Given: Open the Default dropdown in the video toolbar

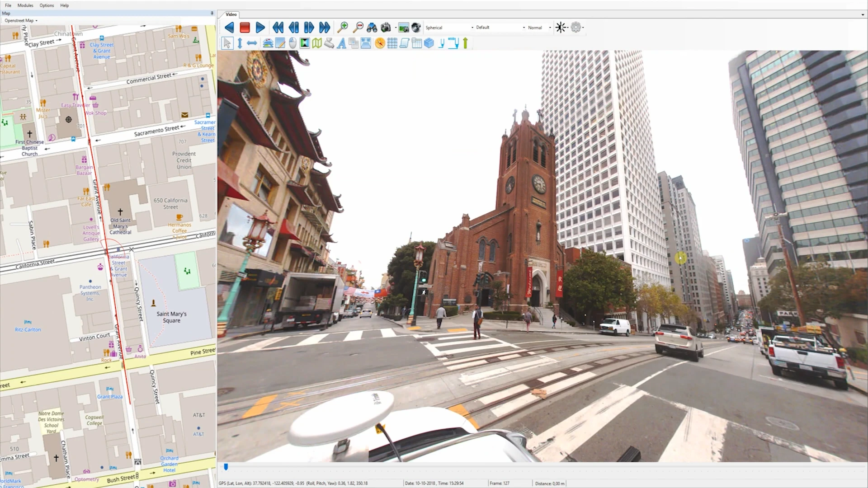Looking at the screenshot, I should point(500,28).
